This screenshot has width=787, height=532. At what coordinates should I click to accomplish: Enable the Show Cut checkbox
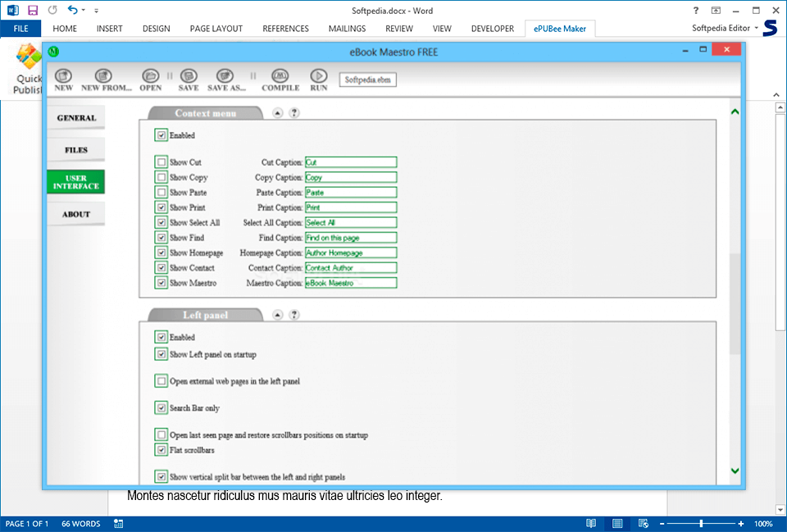[161, 162]
